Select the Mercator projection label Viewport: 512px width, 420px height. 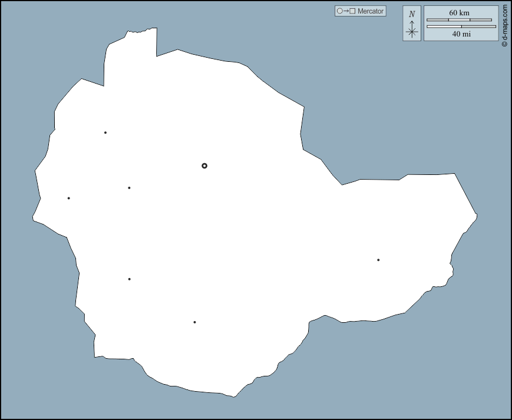click(x=371, y=11)
